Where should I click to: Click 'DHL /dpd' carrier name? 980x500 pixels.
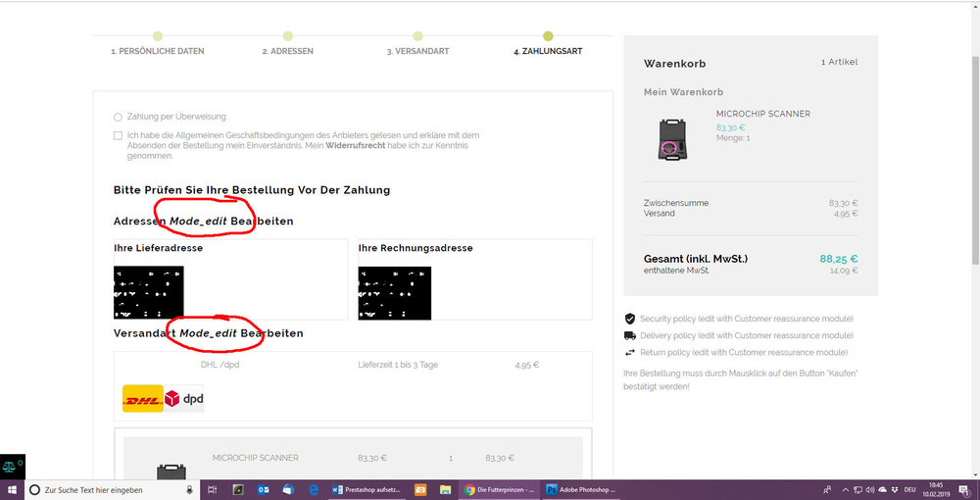point(220,365)
